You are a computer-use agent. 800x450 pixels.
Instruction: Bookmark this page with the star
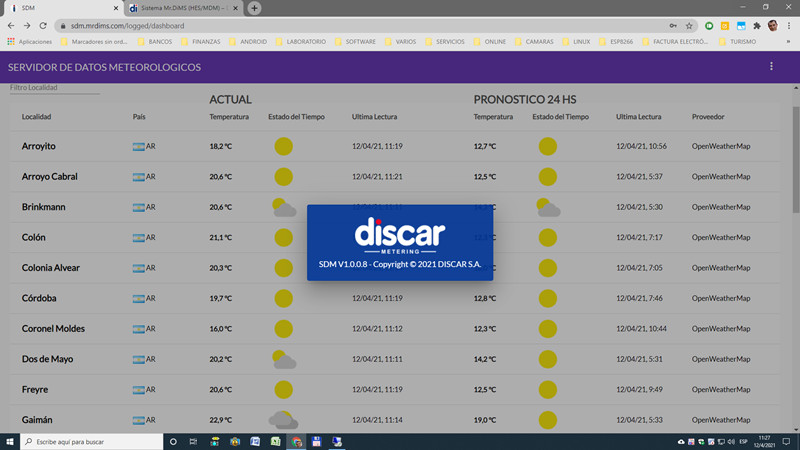point(689,26)
